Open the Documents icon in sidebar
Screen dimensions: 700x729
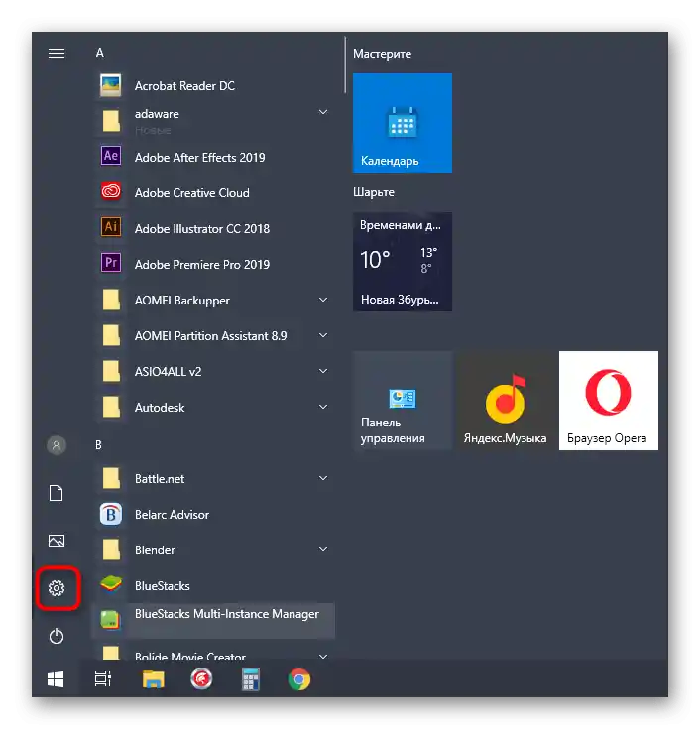coord(57,493)
